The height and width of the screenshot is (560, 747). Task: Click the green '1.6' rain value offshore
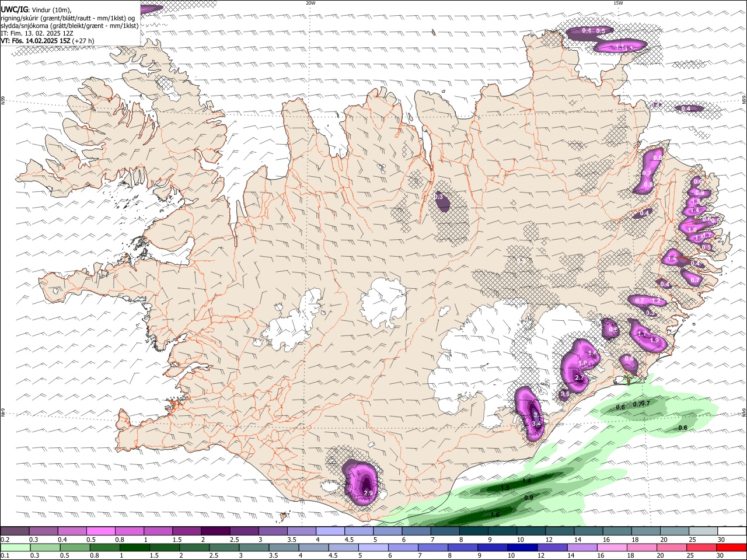pyautogui.click(x=495, y=514)
